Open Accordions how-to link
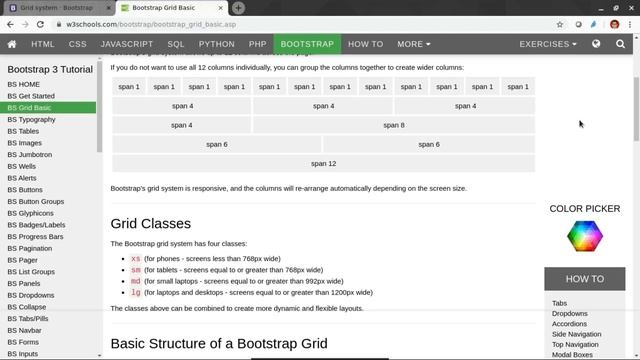Image resolution: width=640 pixels, height=360 pixels. 569,324
